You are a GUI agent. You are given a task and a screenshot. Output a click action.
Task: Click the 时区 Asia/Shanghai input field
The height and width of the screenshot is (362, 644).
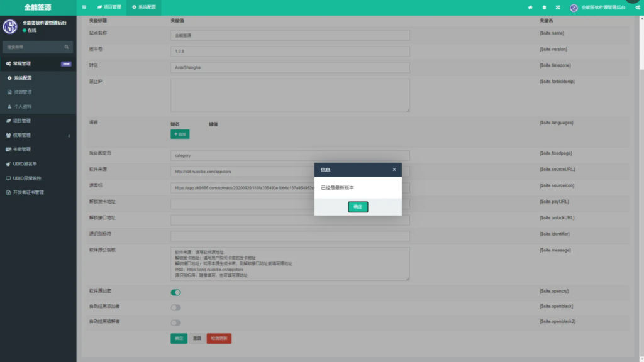pos(290,67)
